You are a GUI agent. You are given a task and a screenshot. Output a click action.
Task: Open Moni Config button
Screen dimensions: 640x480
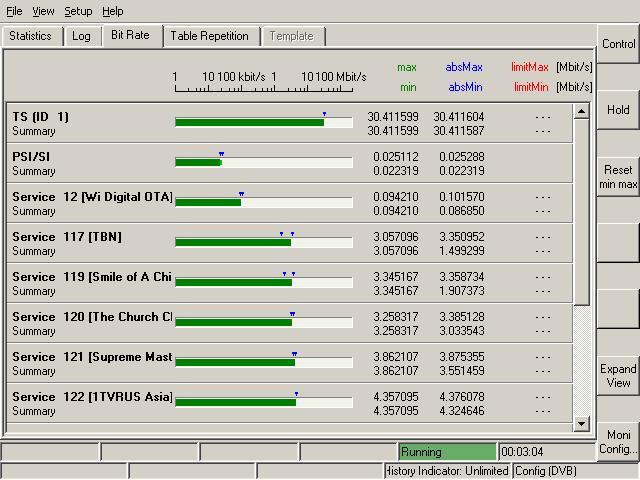(618, 442)
